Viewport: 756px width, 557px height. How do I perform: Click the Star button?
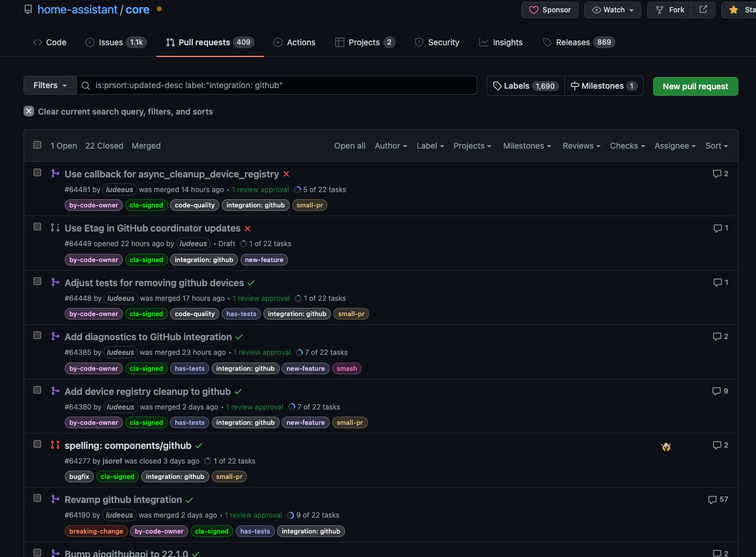pyautogui.click(x=739, y=10)
